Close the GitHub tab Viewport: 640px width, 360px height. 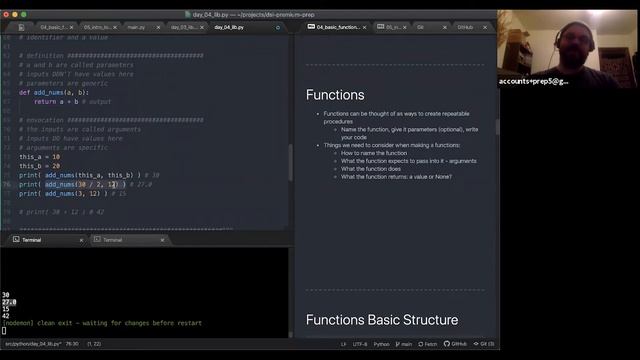point(485,27)
